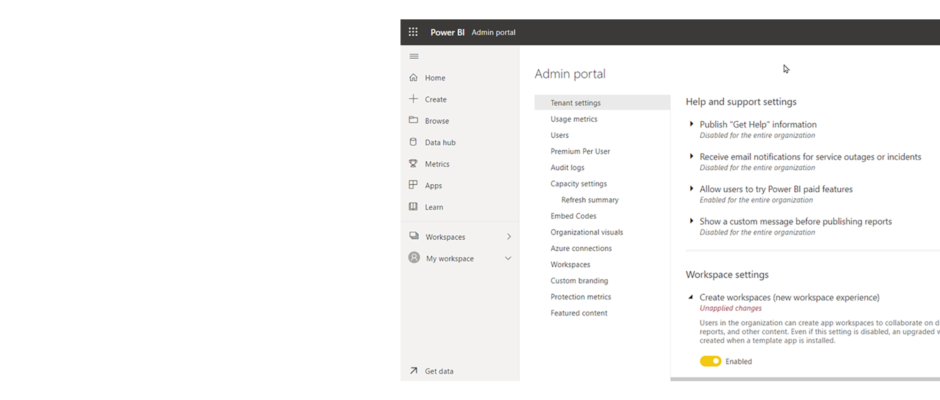Viewport: 940px width, 400px height.
Task: Toggle the Create workspaces Enabled switch
Action: pos(710,361)
